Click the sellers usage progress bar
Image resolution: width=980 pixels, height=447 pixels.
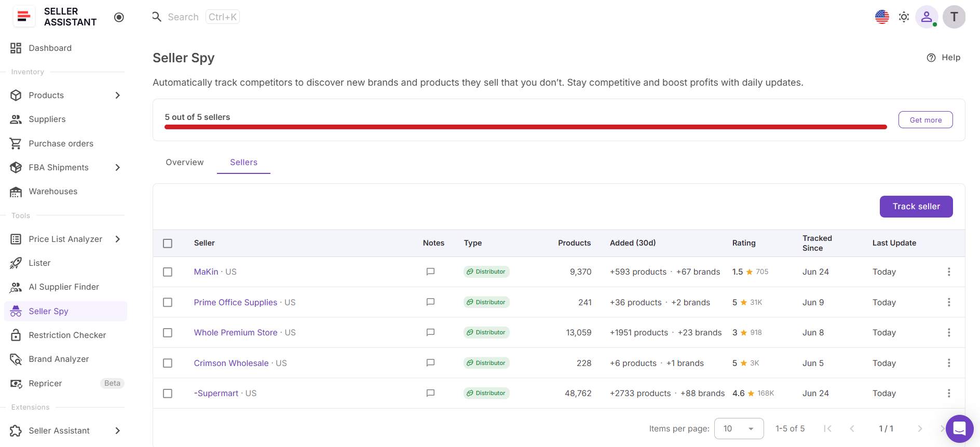tap(526, 127)
